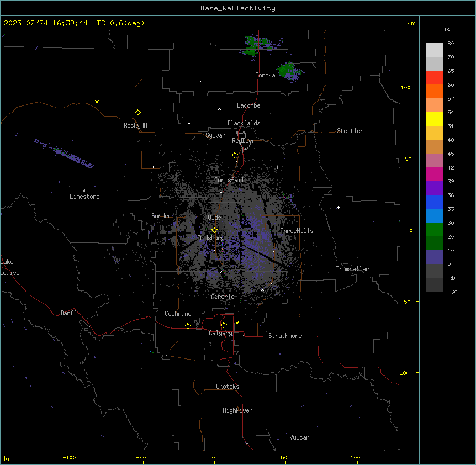Click the Blackfalds city label

coord(244,123)
